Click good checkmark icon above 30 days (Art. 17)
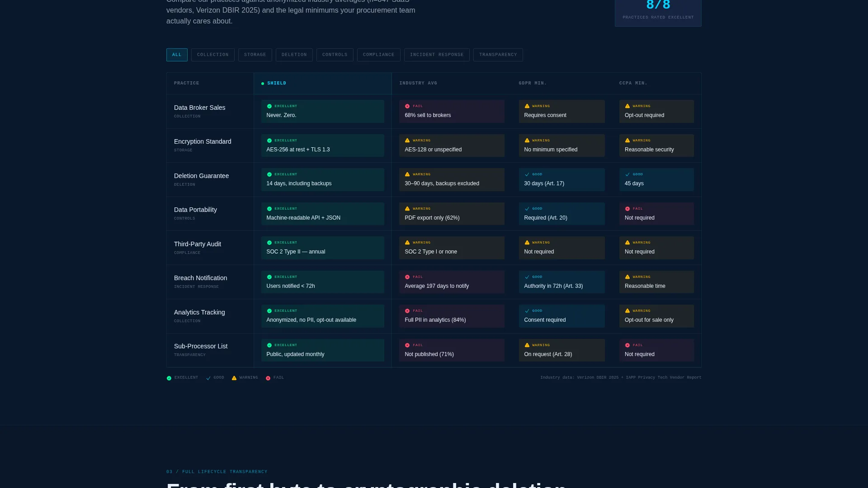Image resolution: width=868 pixels, height=488 pixels. click(x=527, y=174)
